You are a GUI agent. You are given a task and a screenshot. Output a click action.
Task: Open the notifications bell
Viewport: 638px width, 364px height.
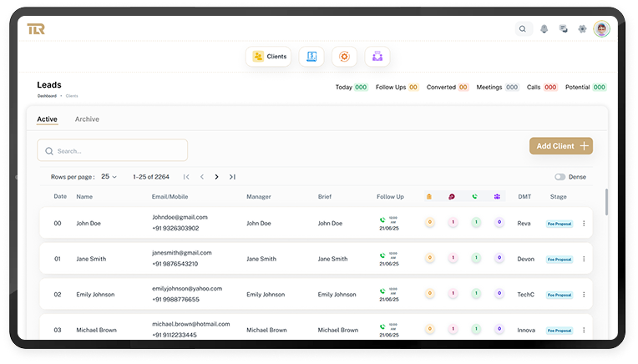[544, 29]
